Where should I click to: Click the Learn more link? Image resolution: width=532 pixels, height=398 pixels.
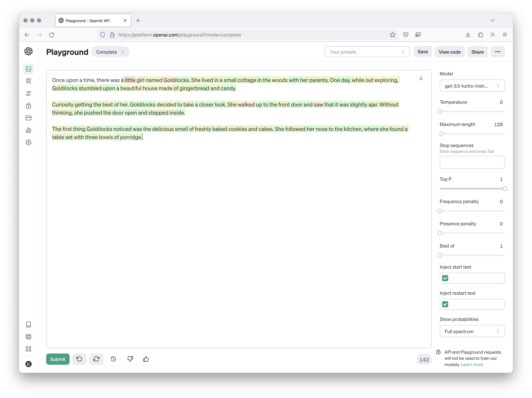472,365
